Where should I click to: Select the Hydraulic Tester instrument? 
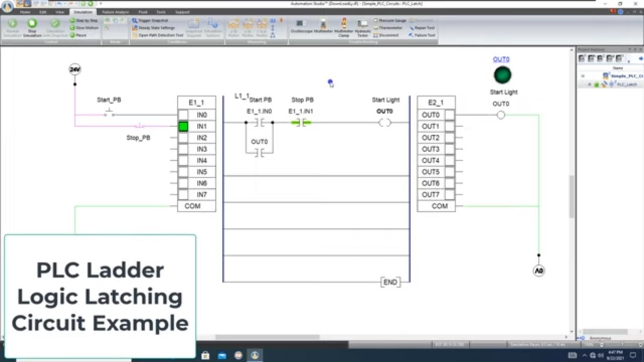(x=363, y=28)
